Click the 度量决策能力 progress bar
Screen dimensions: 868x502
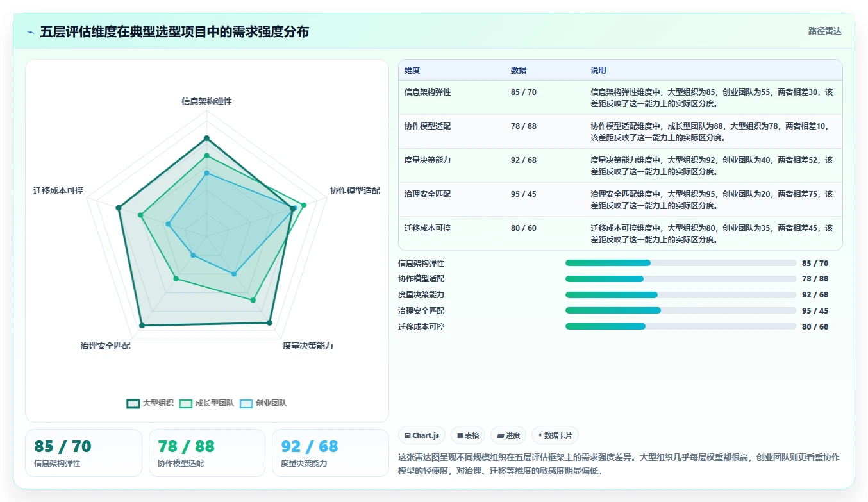click(x=681, y=295)
